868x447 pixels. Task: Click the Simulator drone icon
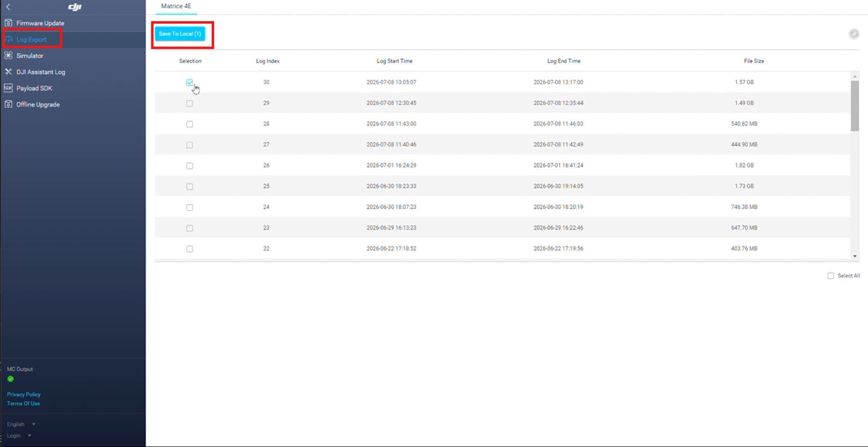click(9, 55)
